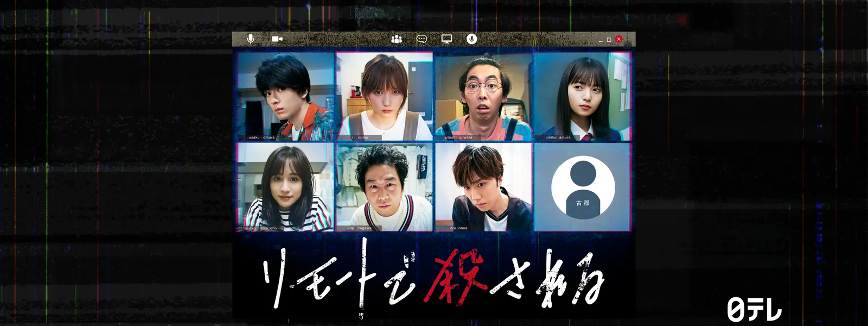The height and width of the screenshot is (326, 868).
Task: Select the tile labeled 'umiko amura'
Action: pos(583,96)
